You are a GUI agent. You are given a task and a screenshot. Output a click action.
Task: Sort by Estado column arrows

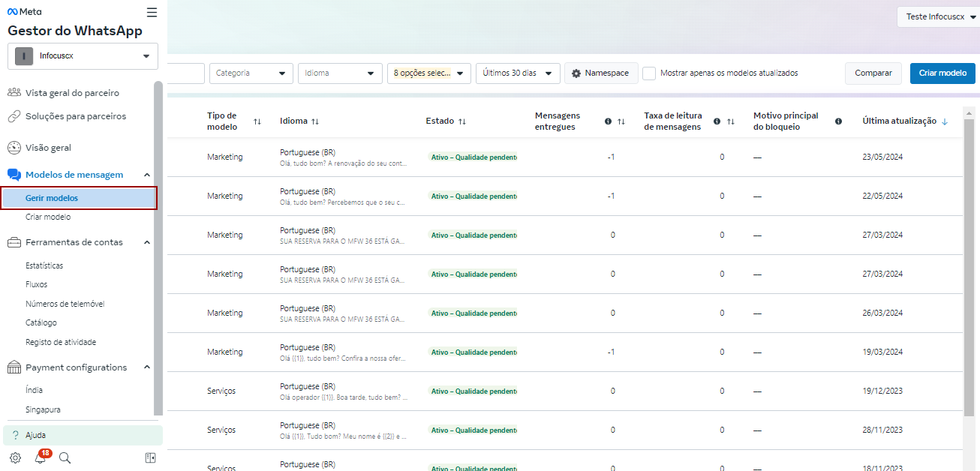[x=462, y=121]
